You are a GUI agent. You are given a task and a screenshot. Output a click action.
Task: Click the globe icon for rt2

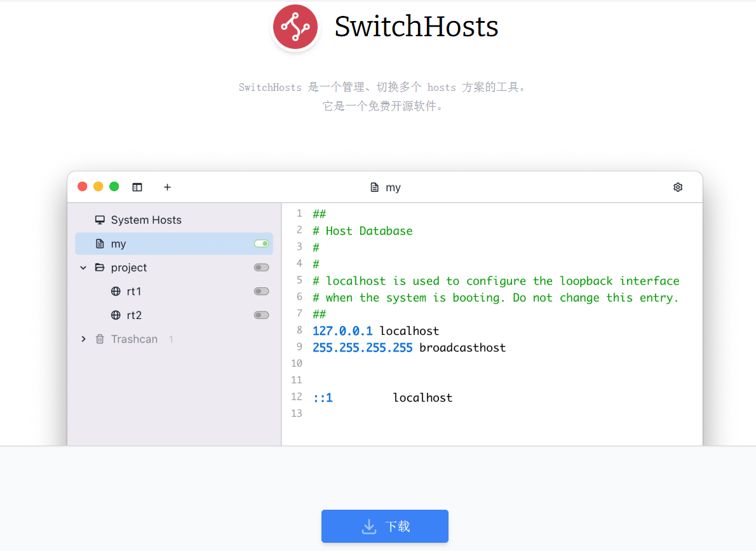click(x=116, y=315)
